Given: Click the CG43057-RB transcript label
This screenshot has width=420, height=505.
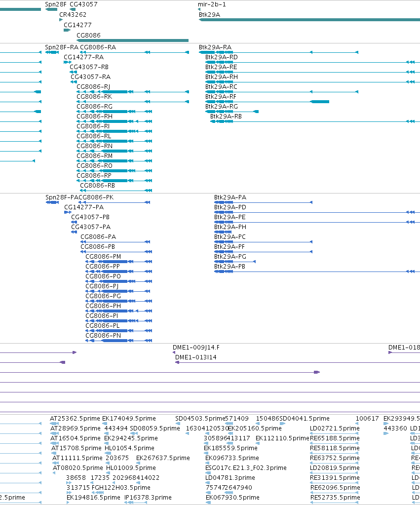Looking at the screenshot, I should pos(89,67).
